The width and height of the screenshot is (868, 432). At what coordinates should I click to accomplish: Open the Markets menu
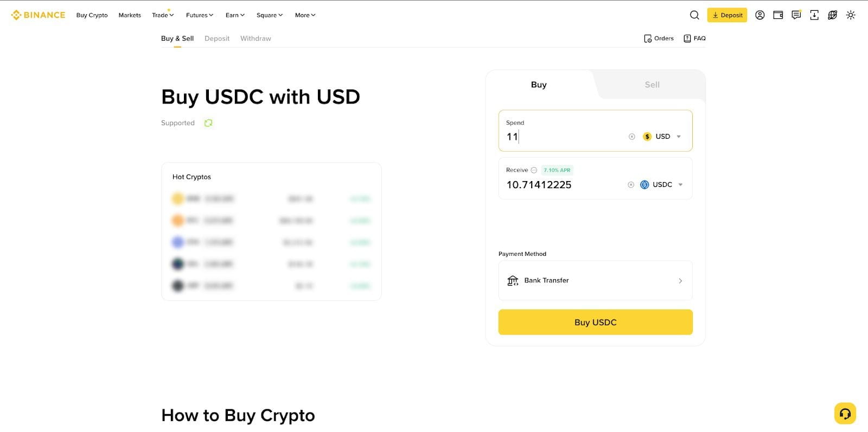point(129,15)
